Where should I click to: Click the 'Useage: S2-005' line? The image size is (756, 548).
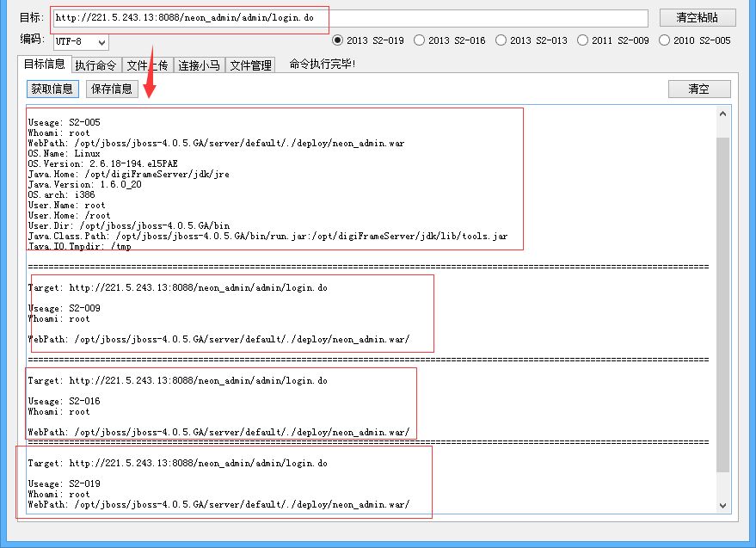pos(65,122)
